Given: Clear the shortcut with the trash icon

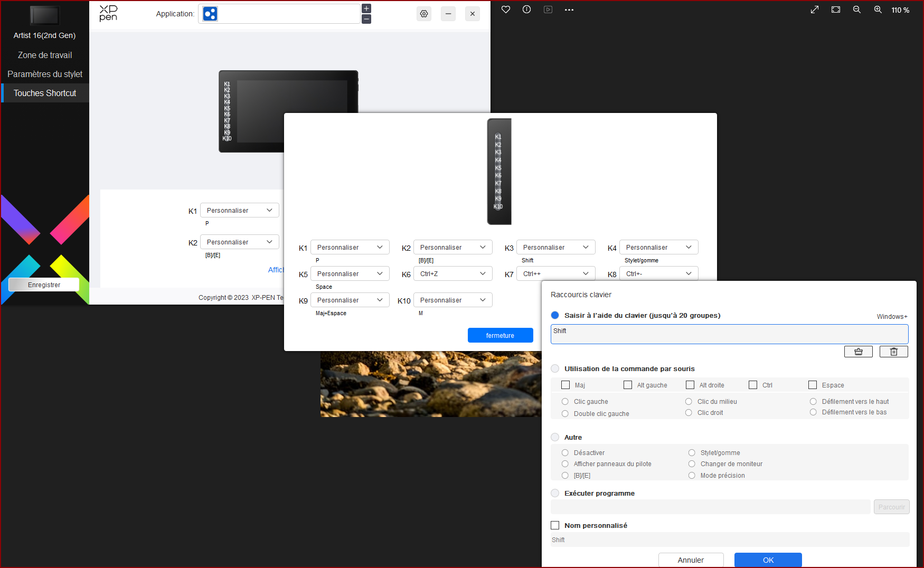Looking at the screenshot, I should pyautogui.click(x=893, y=352).
